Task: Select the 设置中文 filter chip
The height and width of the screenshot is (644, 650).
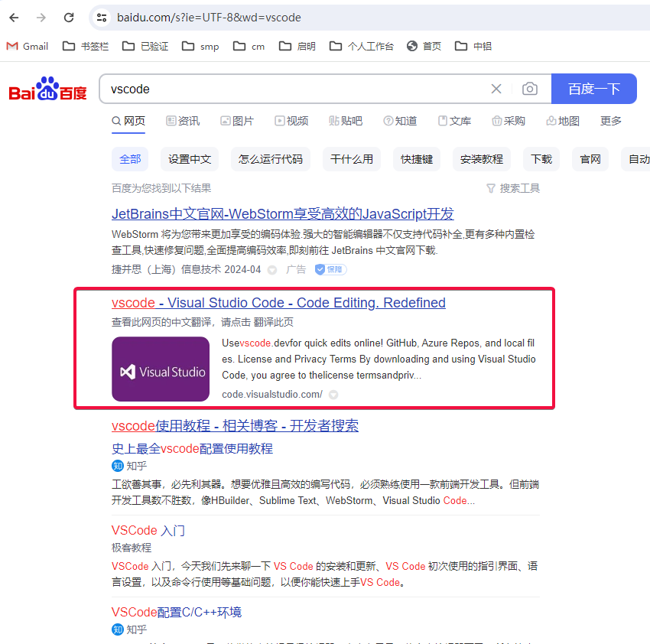Action: click(190, 159)
